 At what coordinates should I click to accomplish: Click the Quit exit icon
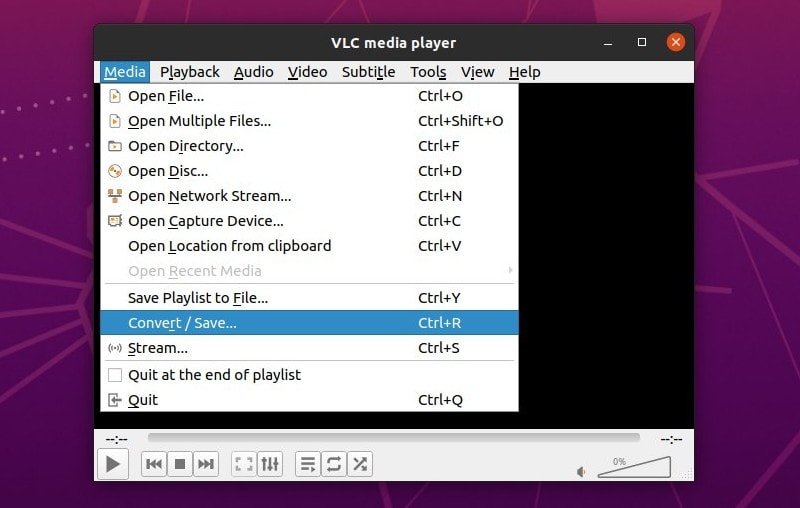tap(115, 400)
